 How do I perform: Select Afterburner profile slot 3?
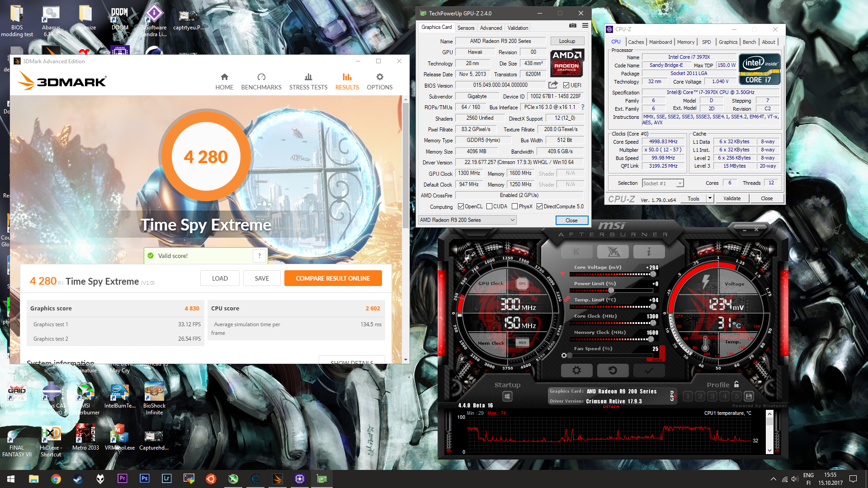pyautogui.click(x=712, y=396)
